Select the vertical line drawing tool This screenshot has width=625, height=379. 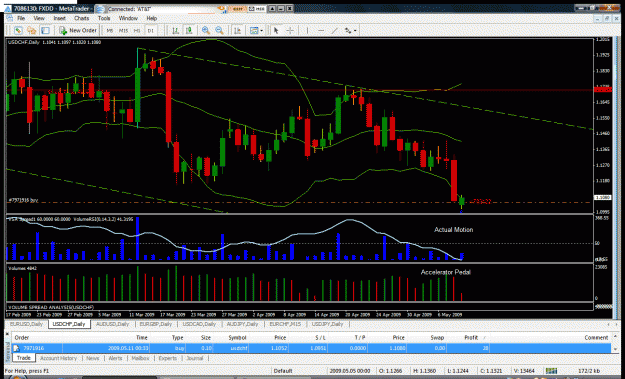(x=307, y=30)
